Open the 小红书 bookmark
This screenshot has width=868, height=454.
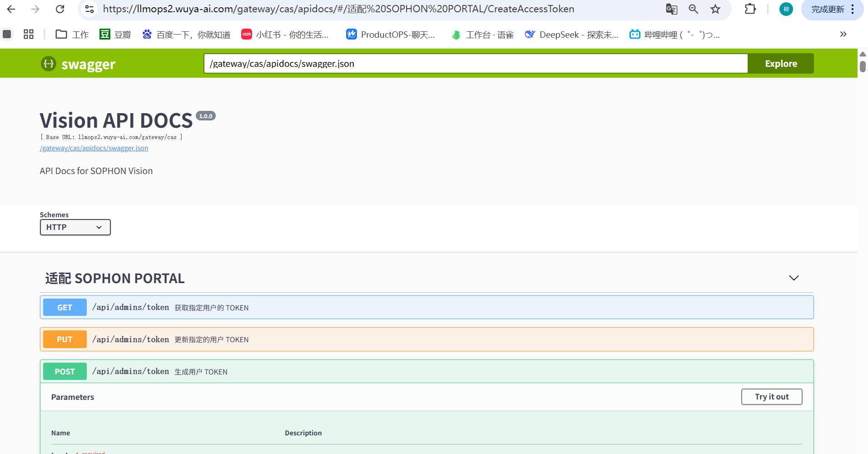click(285, 35)
